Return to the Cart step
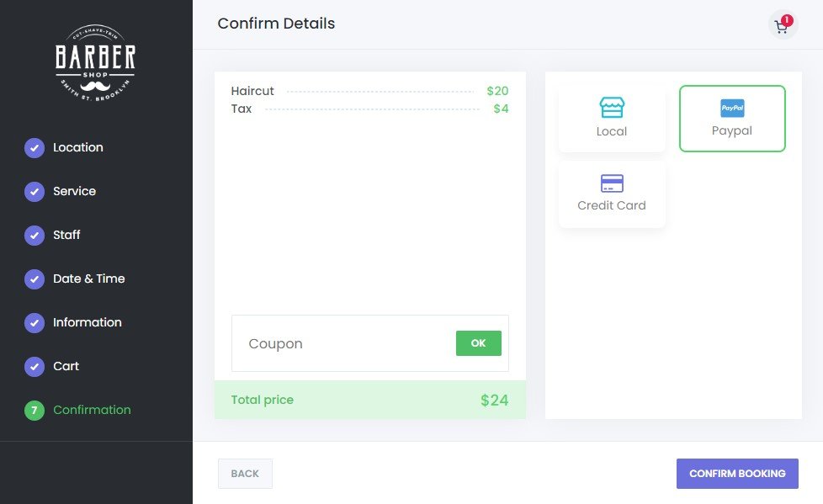Image resolution: width=823 pixels, height=504 pixels. point(66,366)
